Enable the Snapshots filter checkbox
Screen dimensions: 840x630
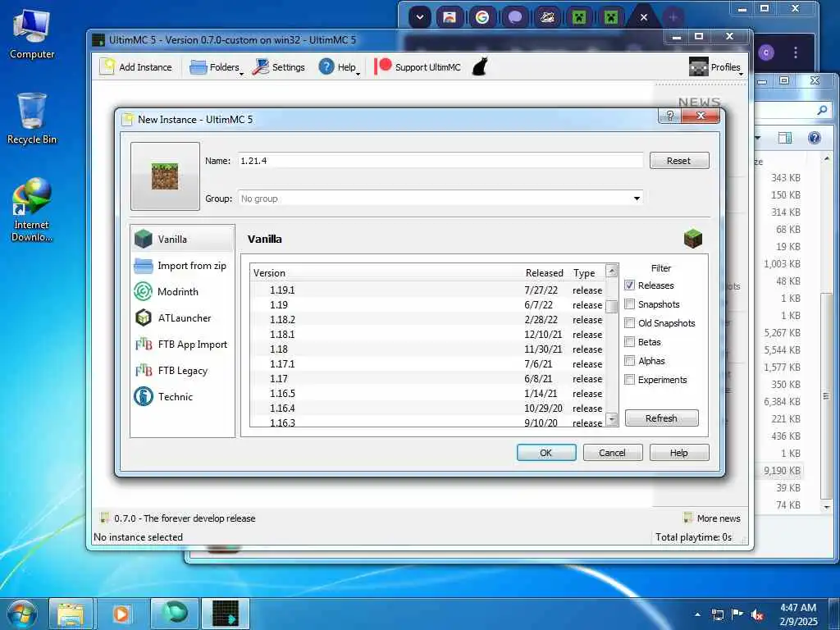pyautogui.click(x=629, y=304)
